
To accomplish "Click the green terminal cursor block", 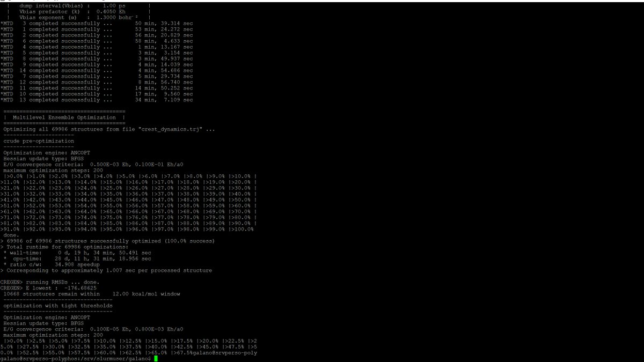I will tap(156, 359).
